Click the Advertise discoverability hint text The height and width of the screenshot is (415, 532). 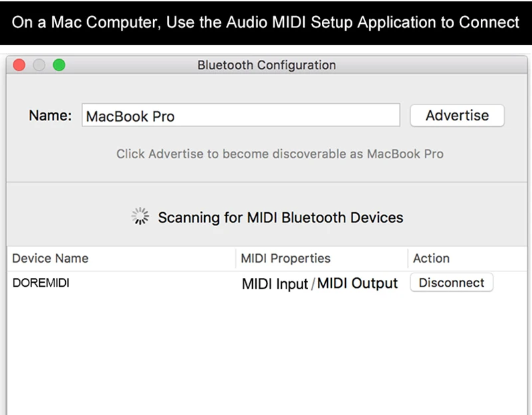click(x=279, y=154)
